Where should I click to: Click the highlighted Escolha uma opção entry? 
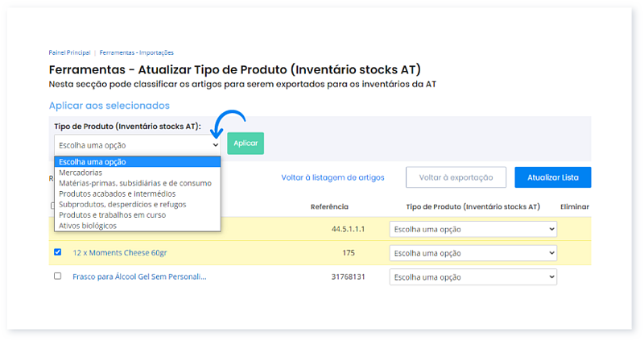tap(93, 161)
